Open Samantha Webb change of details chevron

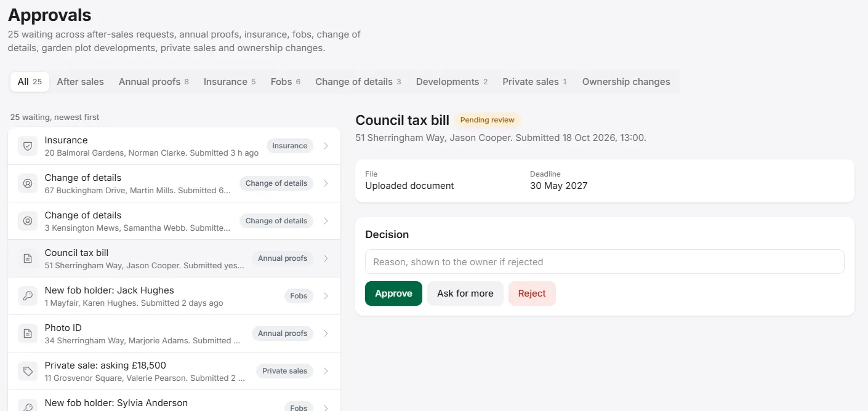pos(326,221)
